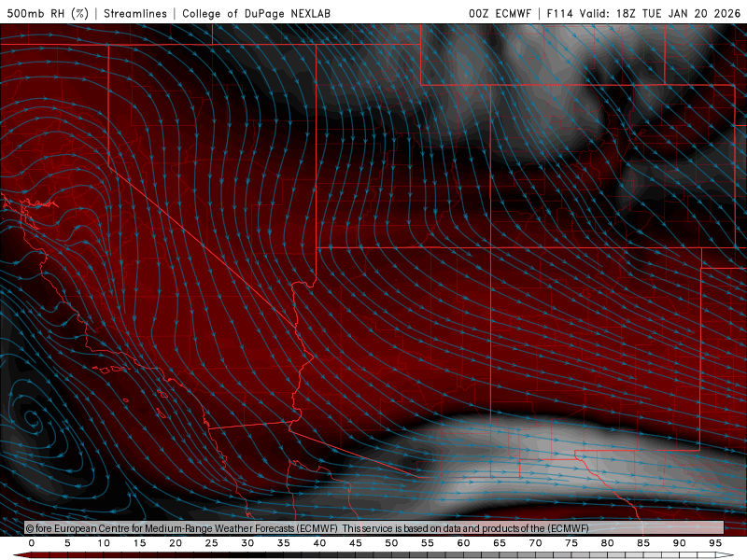The height and width of the screenshot is (560, 747).
Task: Click the white high-end arrow of the colorbar
Action: tap(725, 555)
